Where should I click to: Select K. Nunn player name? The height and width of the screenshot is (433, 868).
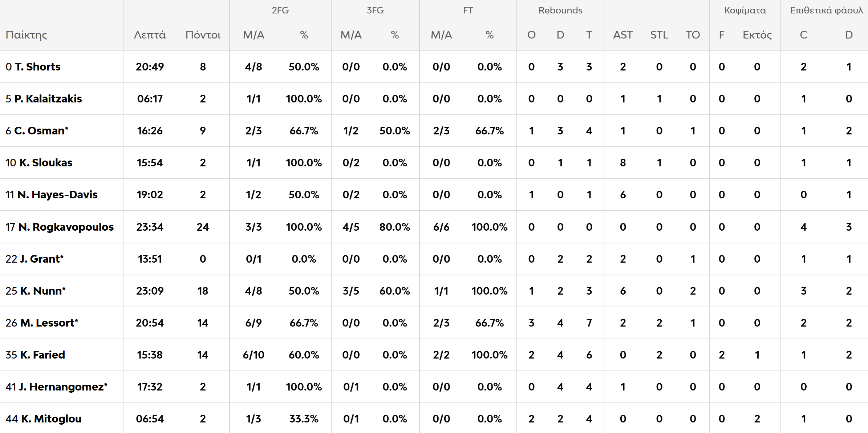point(43,291)
